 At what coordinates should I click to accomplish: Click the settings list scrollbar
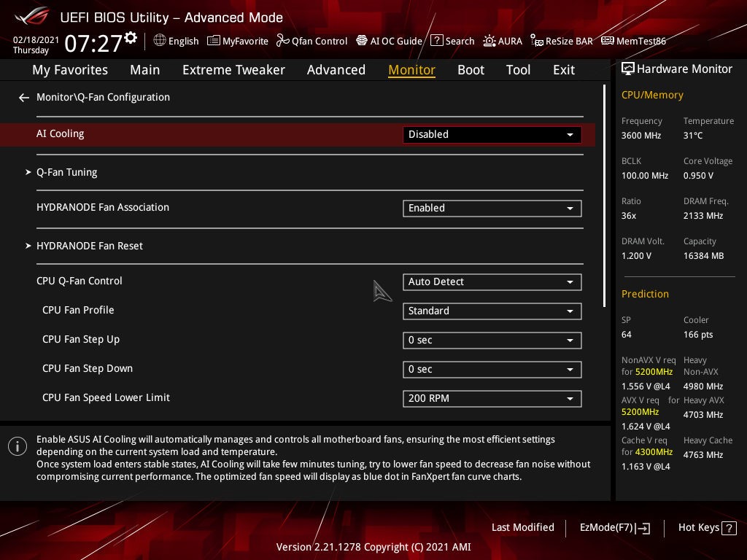604,195
